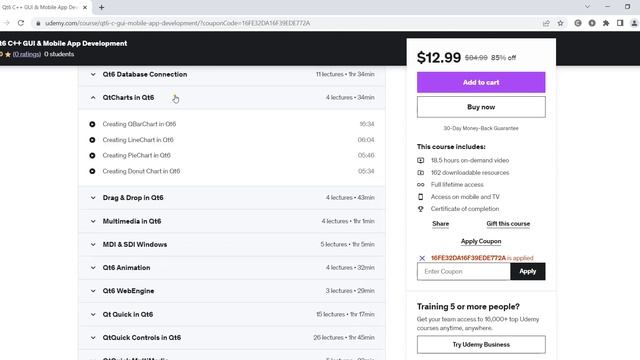640x360 pixels.
Task: Open a new browser tab
Action: [x=101, y=7]
